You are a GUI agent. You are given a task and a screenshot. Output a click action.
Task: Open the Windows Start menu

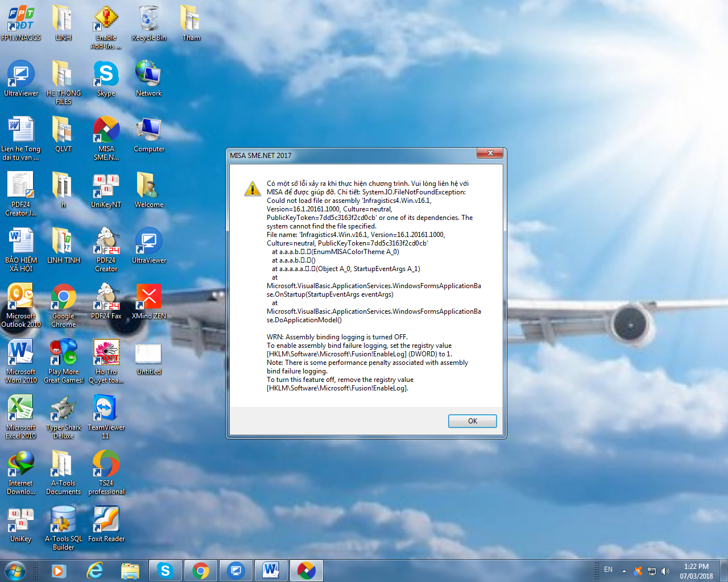pyautogui.click(x=15, y=571)
